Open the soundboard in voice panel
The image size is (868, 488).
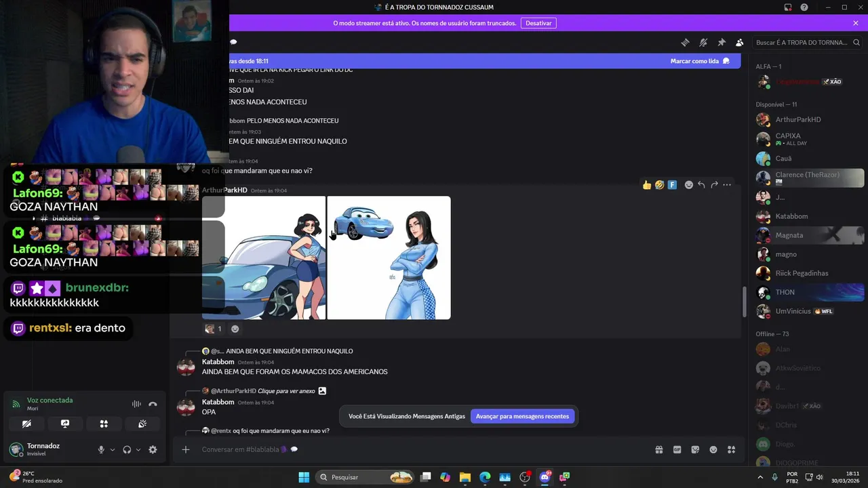coord(142,424)
